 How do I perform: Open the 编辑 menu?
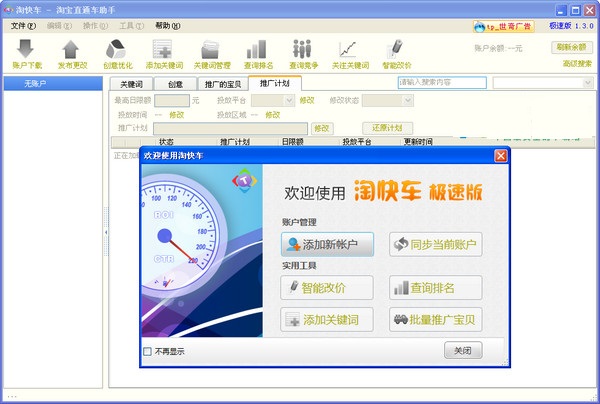point(59,26)
